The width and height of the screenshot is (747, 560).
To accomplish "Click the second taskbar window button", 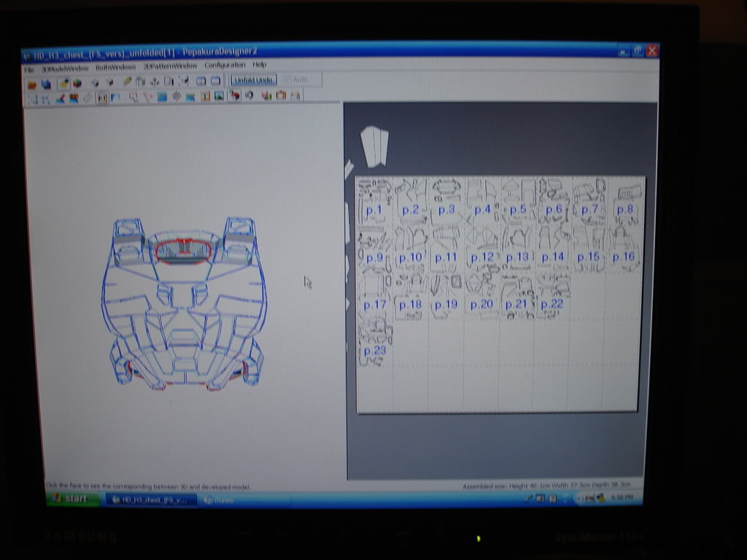I will point(245,500).
